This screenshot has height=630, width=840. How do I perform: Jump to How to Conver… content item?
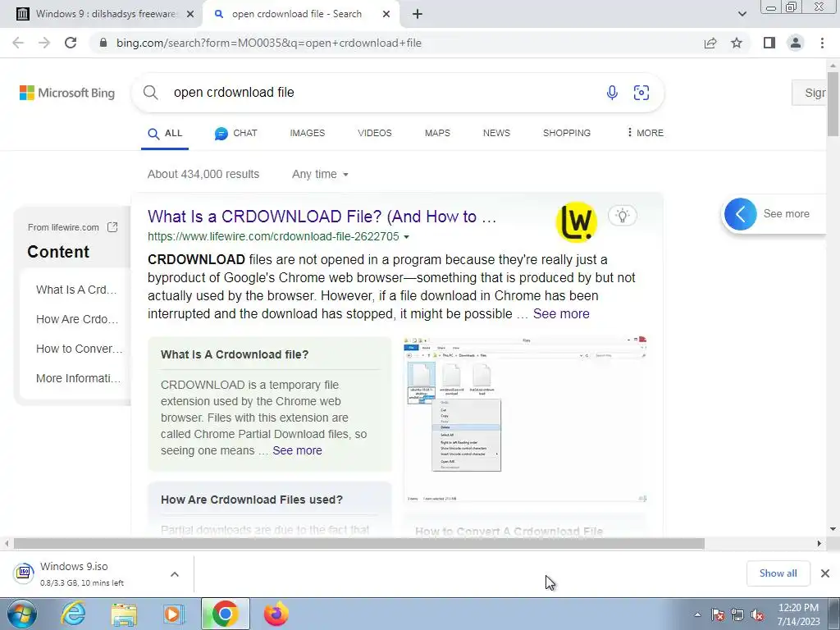[80, 349]
